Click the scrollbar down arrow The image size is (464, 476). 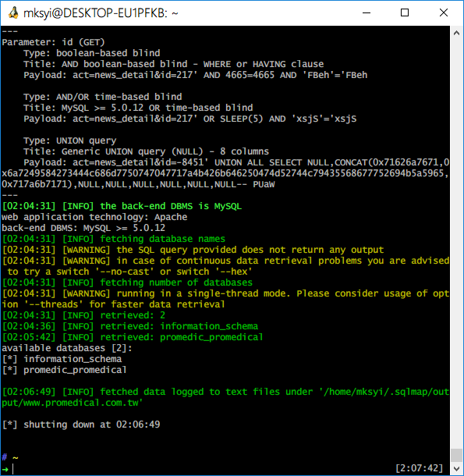pyautogui.click(x=456, y=468)
